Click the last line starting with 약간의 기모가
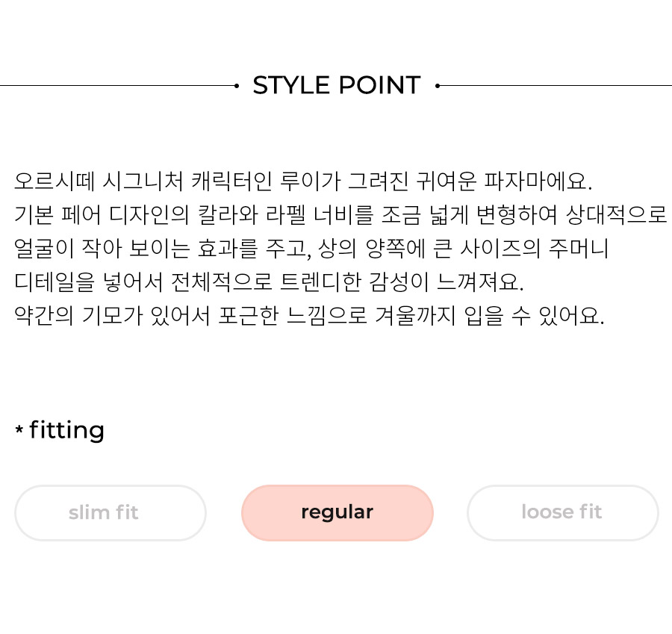Screen dimensions: 672x634 coord(309,316)
